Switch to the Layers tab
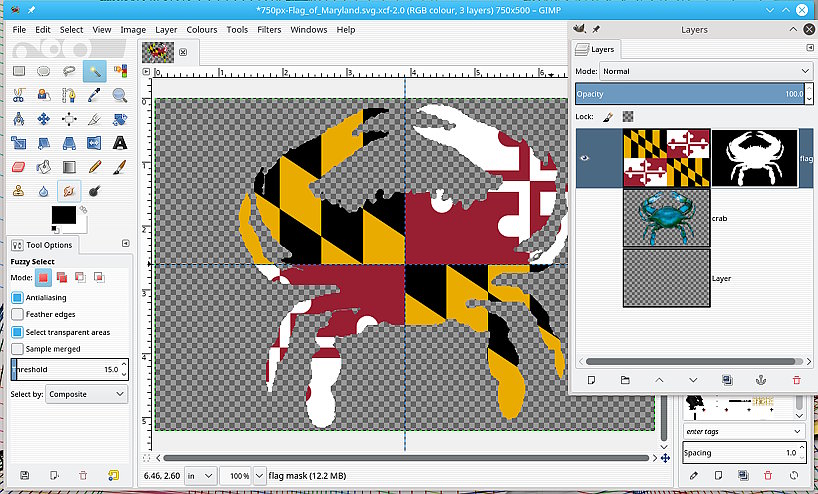The image size is (818, 494). point(595,50)
